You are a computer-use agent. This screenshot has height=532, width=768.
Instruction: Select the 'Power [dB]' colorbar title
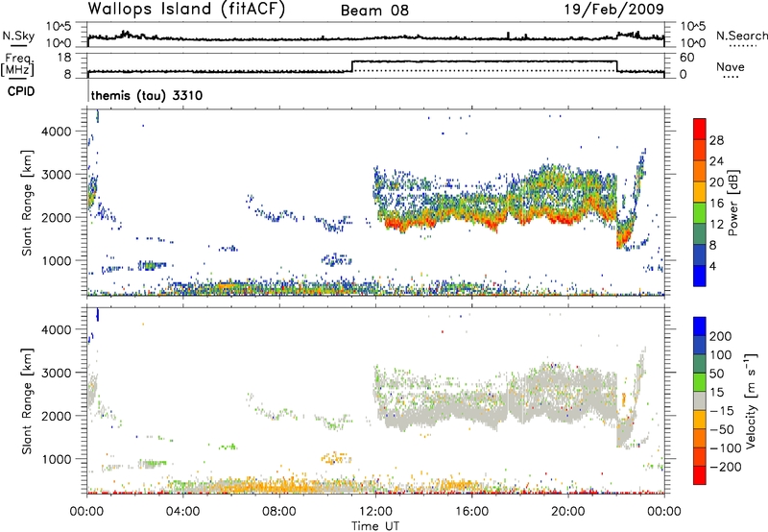click(x=733, y=203)
